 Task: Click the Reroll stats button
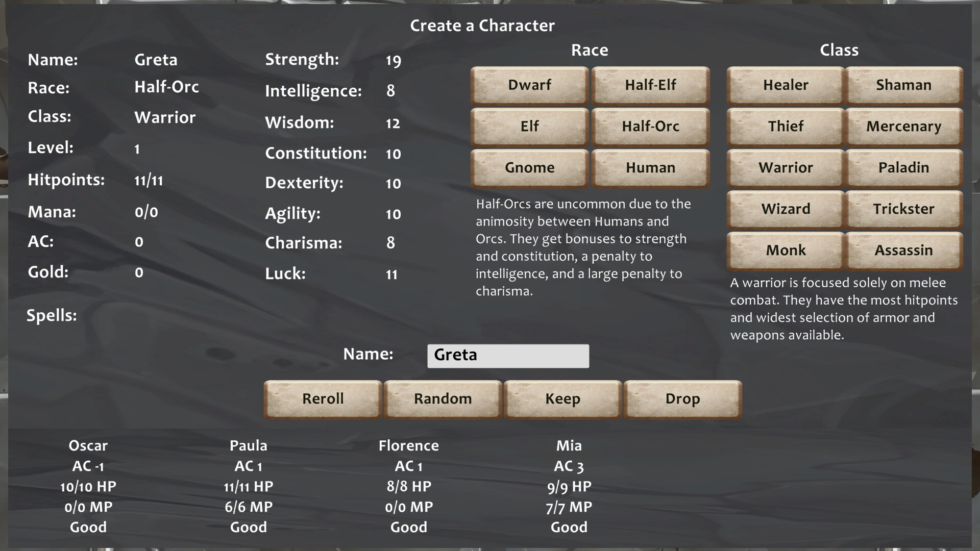(x=322, y=397)
